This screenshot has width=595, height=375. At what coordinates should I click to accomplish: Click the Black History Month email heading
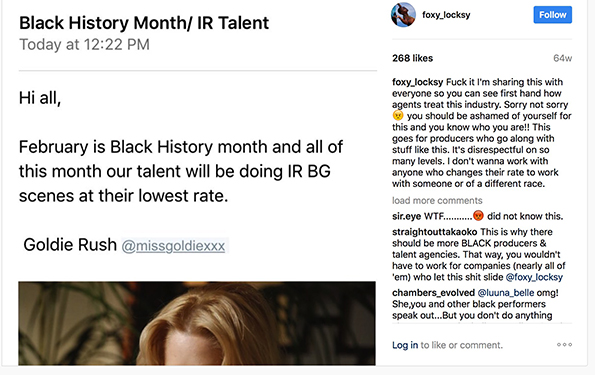point(144,23)
